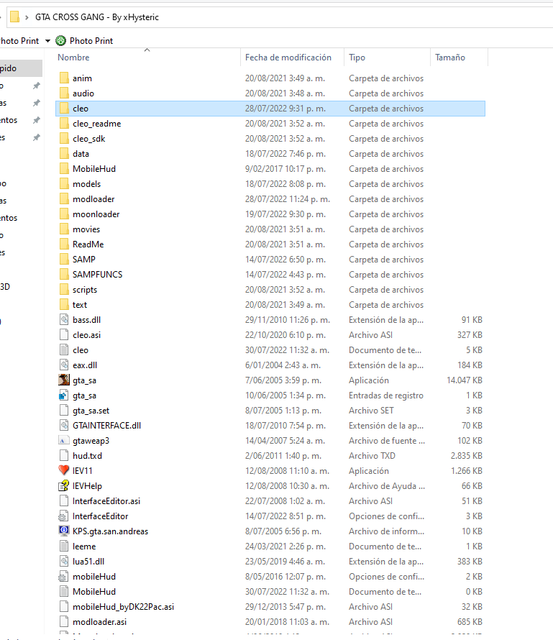Click the address bar folder icon
Screen dimensions: 553x640
[15, 17]
